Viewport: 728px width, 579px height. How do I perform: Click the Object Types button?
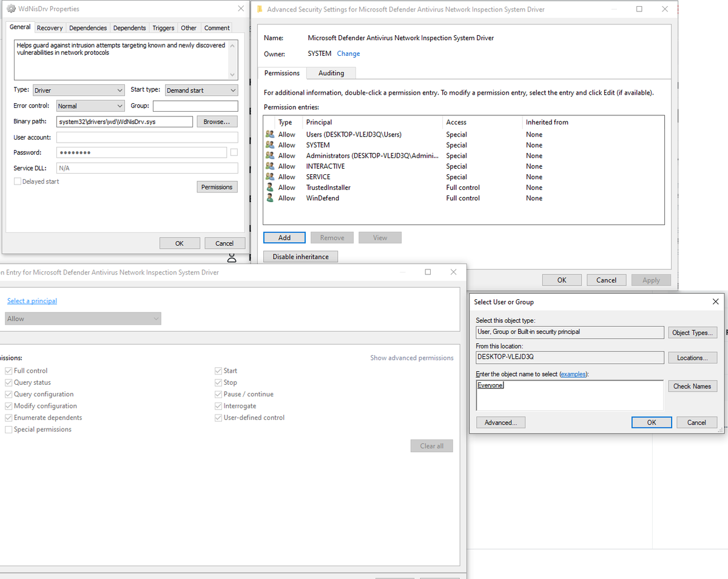tap(693, 333)
